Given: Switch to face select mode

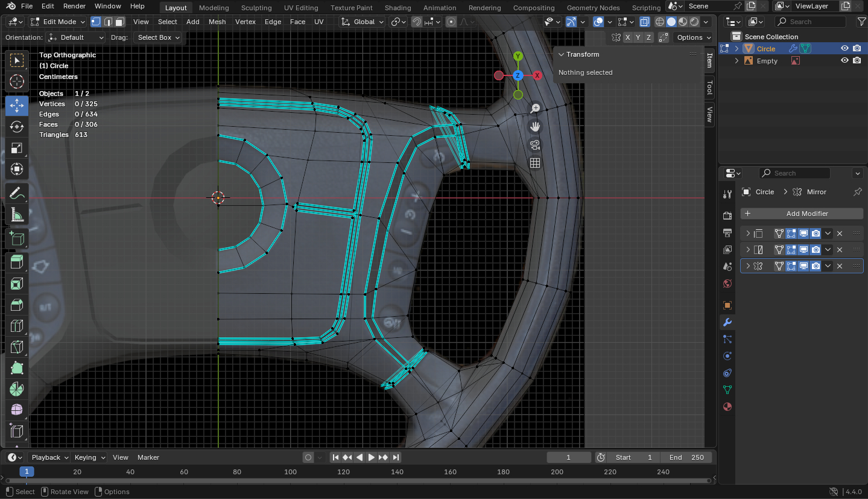Looking at the screenshot, I should point(120,22).
